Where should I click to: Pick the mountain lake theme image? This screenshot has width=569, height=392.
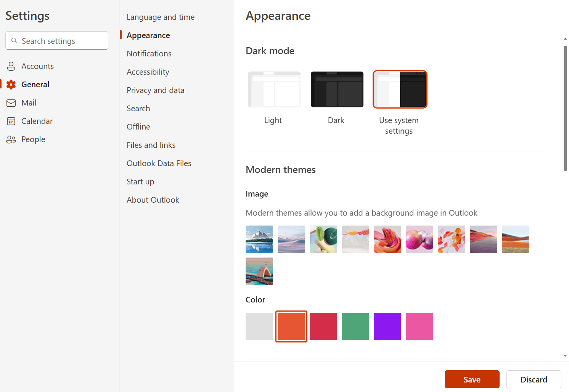(259, 239)
